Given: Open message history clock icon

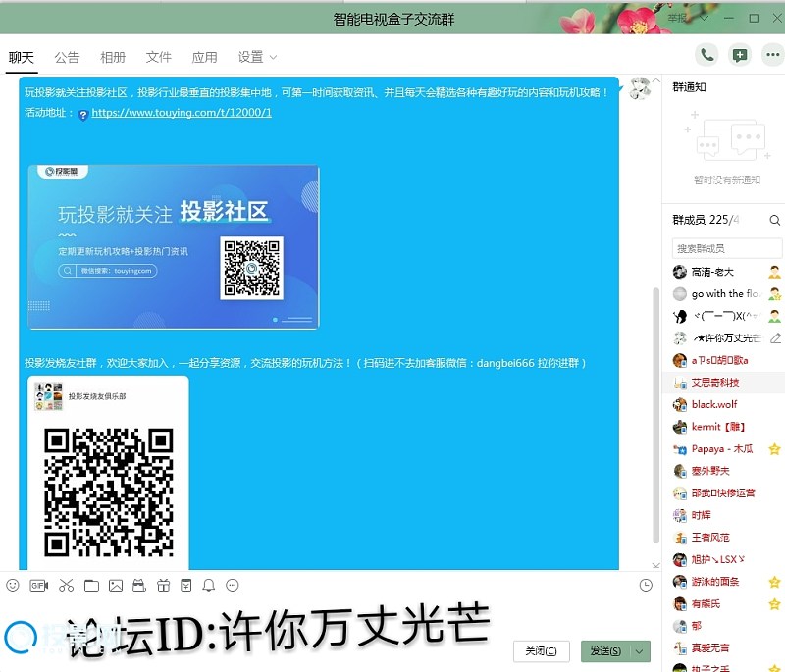Looking at the screenshot, I should click(x=646, y=585).
